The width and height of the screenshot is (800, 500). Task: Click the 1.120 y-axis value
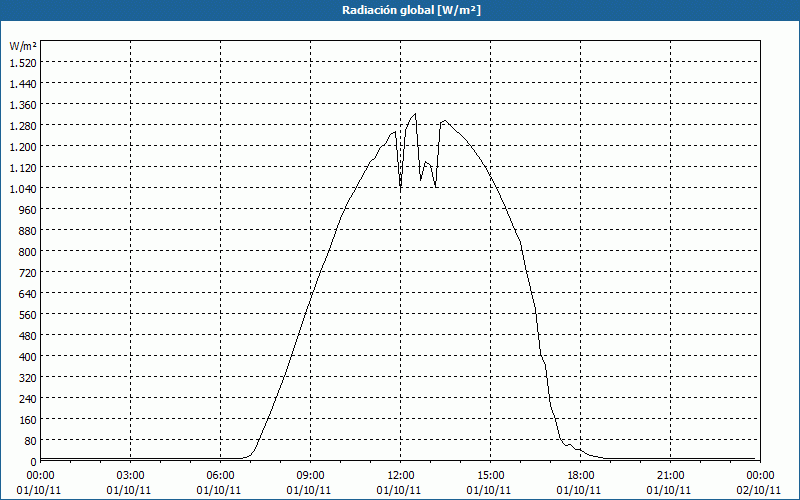point(23,167)
